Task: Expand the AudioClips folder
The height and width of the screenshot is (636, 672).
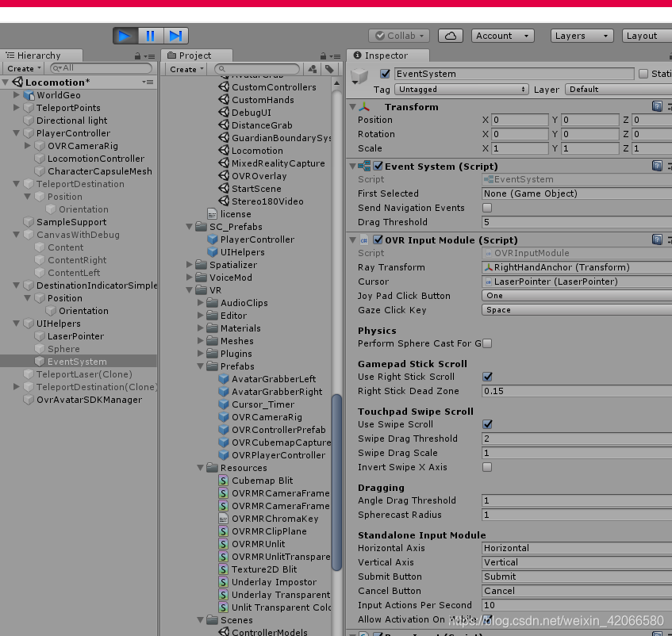Action: [200, 303]
